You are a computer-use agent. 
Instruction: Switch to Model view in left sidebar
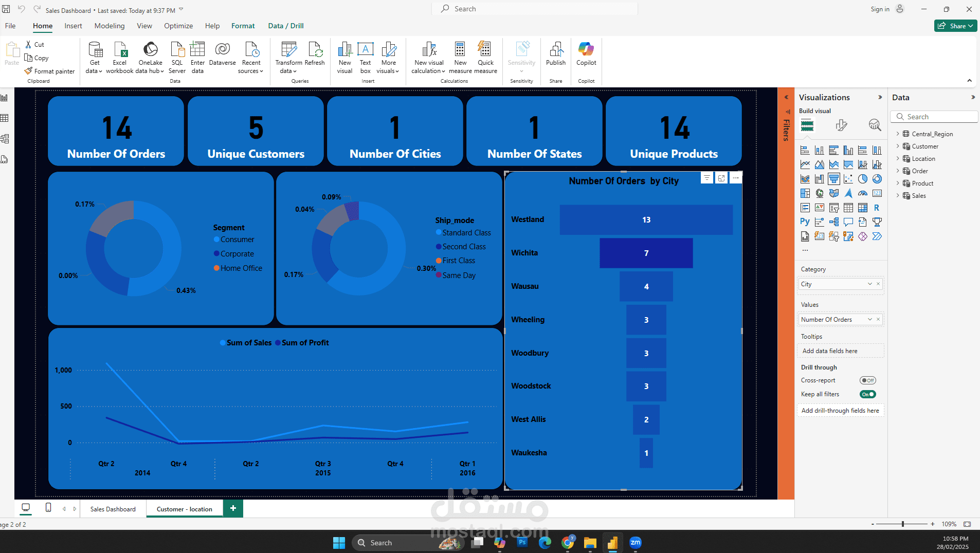pyautogui.click(x=5, y=139)
